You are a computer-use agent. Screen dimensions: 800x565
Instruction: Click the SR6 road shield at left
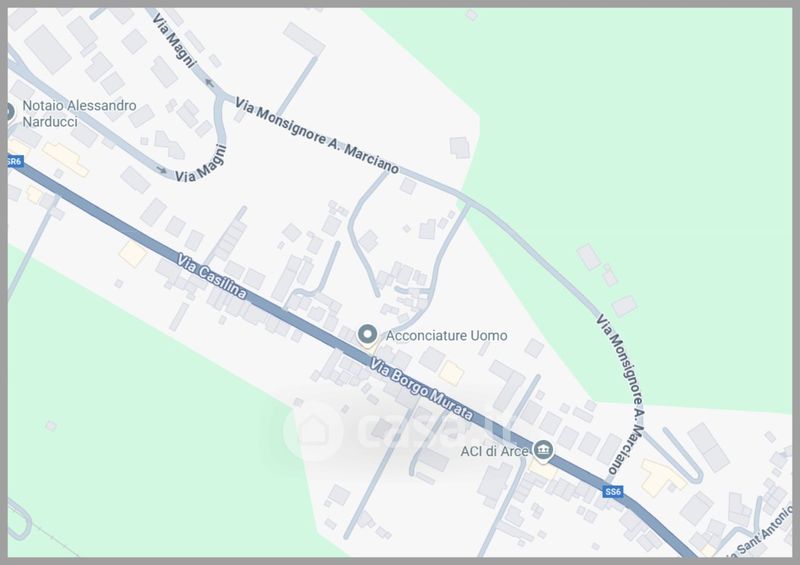click(15, 161)
